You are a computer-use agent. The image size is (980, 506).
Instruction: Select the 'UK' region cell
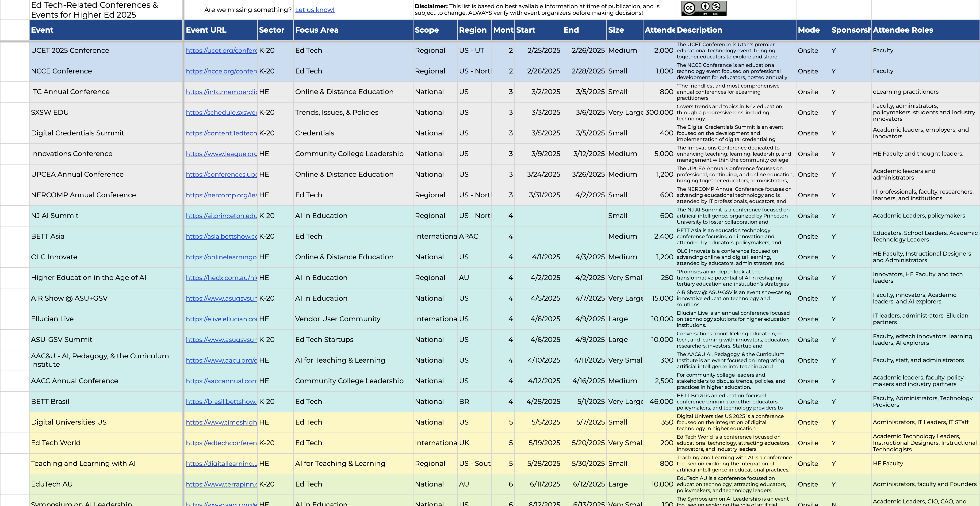pos(475,443)
